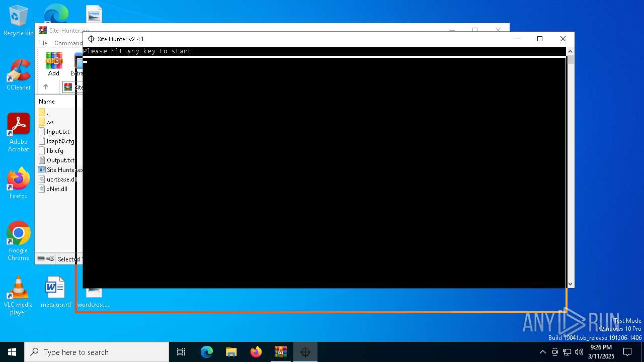Close the Site Hunter v2 console window
This screenshot has width=644, height=362.
(563, 39)
